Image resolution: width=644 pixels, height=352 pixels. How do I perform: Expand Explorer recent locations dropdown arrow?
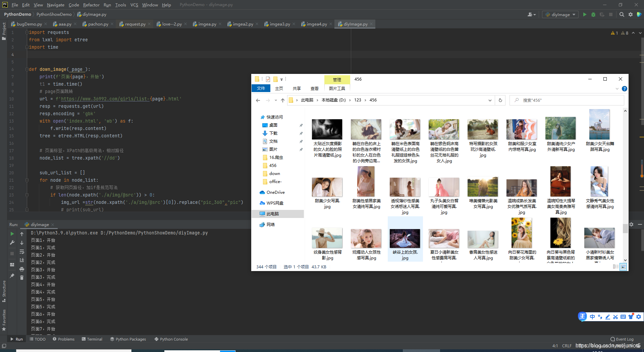click(276, 100)
